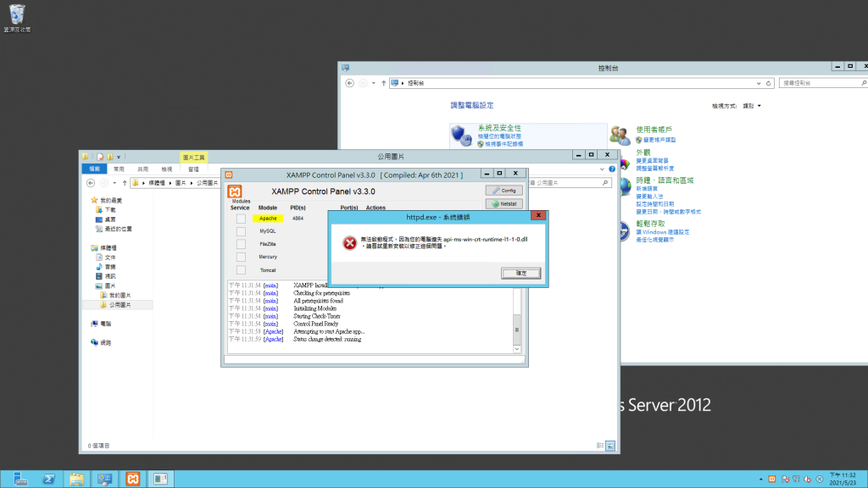Click OK button in httpd.exe error dialog

(x=521, y=273)
